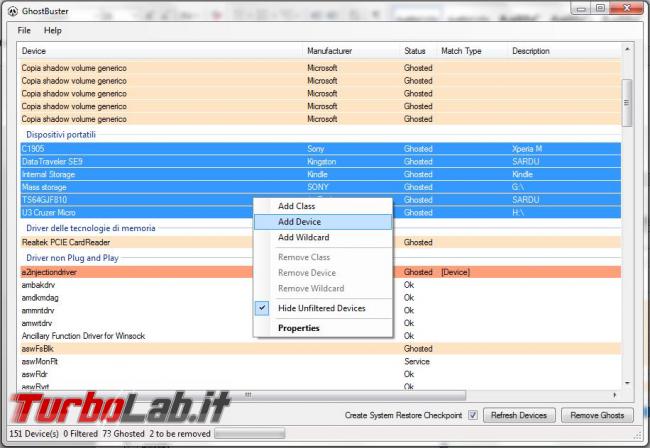Open the Help menu

53,30
